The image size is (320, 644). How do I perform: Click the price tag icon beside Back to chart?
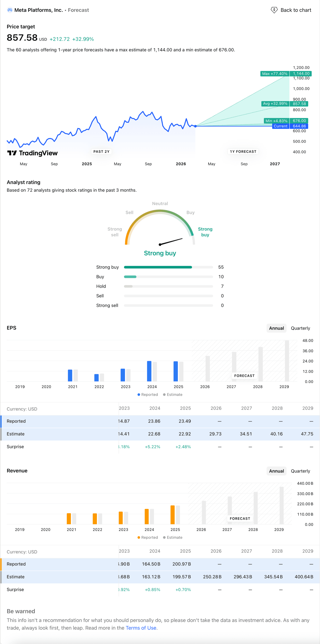tap(274, 10)
